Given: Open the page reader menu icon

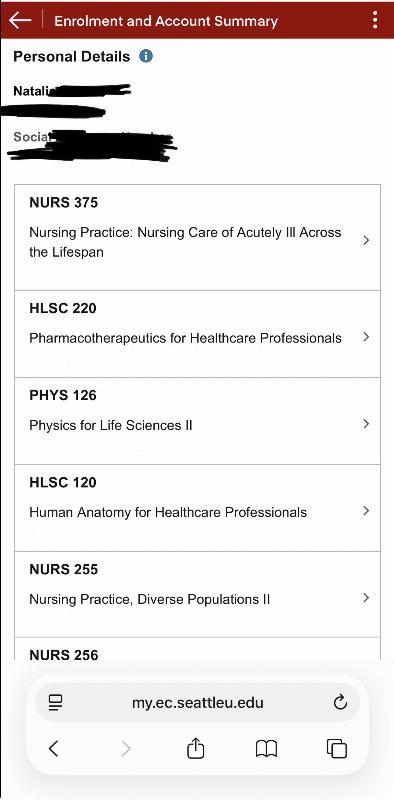Looking at the screenshot, I should [x=55, y=703].
